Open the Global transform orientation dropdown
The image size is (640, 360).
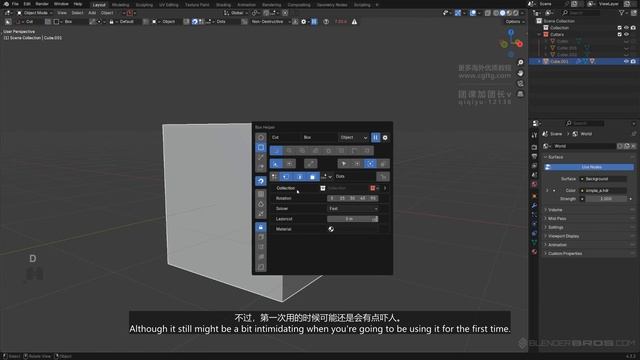click(236, 13)
